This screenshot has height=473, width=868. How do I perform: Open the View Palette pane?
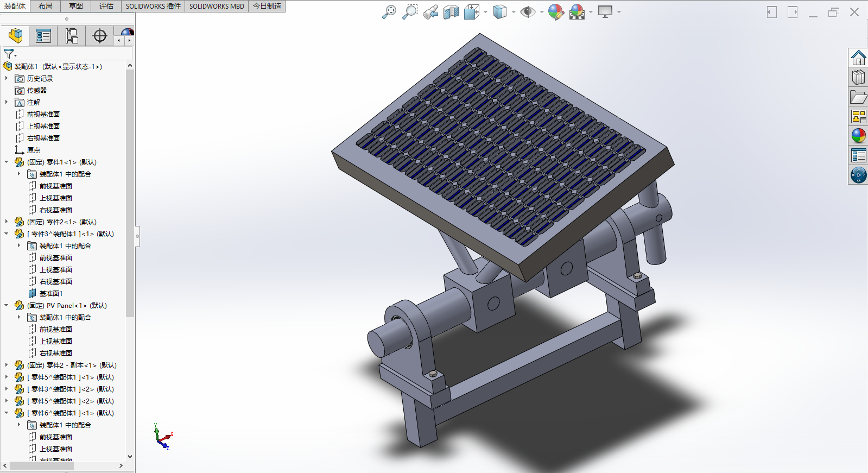pyautogui.click(x=858, y=116)
